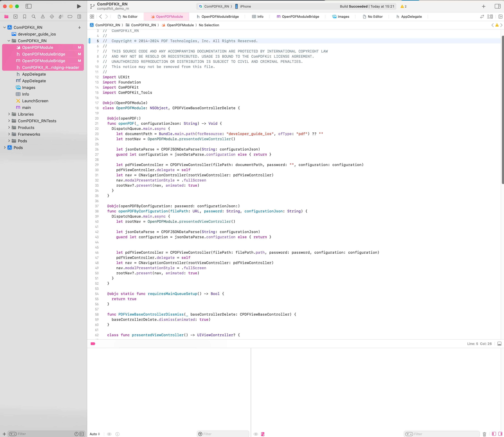Image resolution: width=504 pixels, height=437 pixels.
Task: Toggle the navigator sidebar visibility
Action: 29,6
